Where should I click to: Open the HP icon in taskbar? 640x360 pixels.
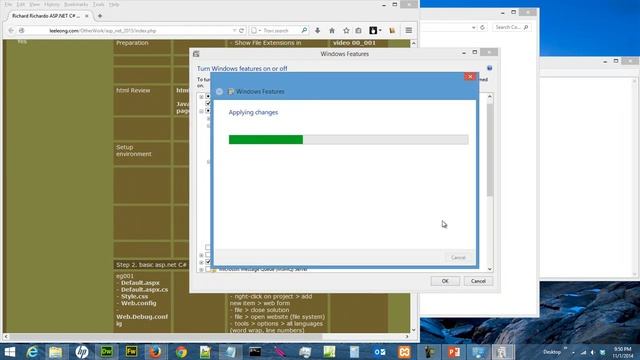pyautogui.click(x=82, y=352)
